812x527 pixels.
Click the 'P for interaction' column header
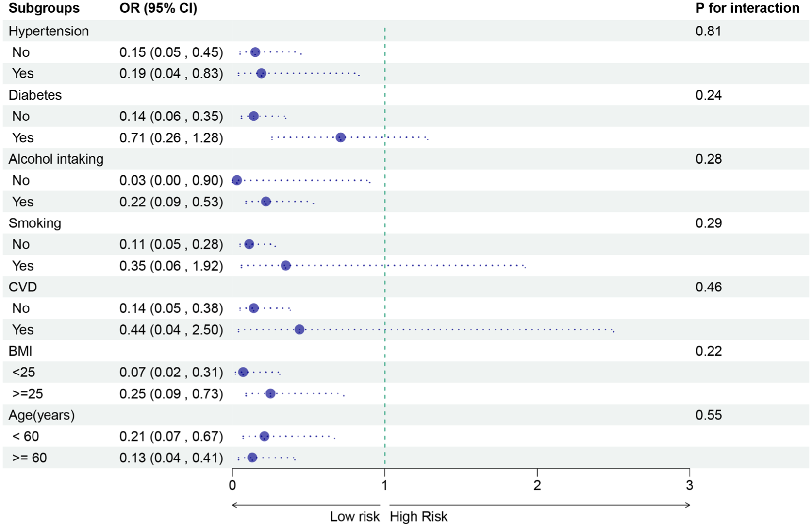(x=747, y=8)
